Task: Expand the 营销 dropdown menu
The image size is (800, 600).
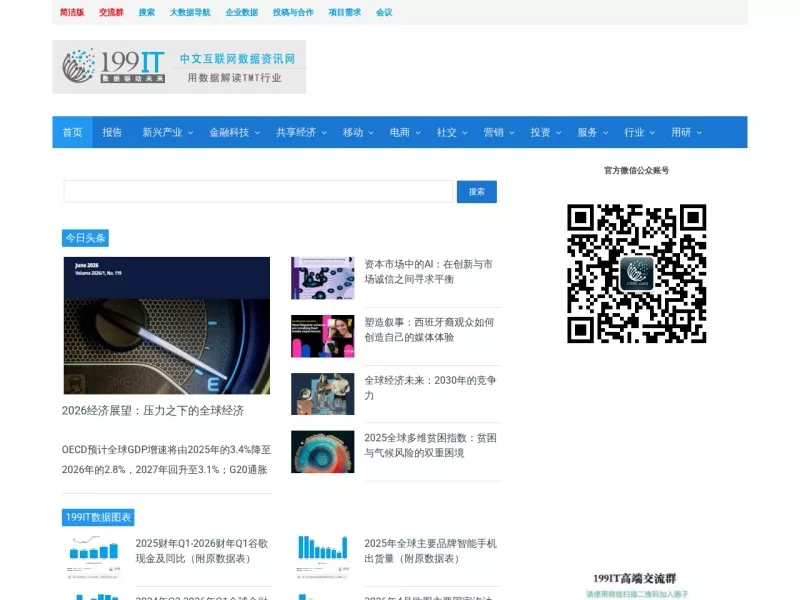Action: (x=499, y=132)
